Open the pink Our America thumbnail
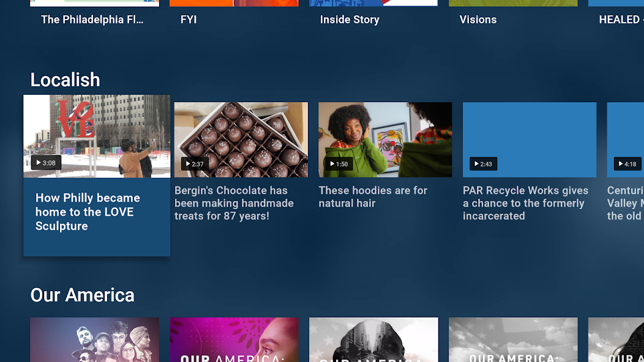The height and width of the screenshot is (362, 644). tap(234, 339)
